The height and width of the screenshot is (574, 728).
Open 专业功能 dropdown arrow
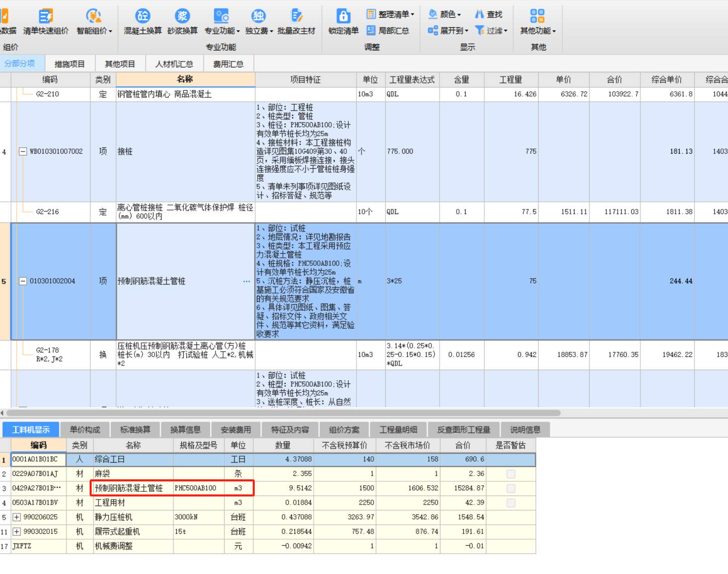coord(238,31)
